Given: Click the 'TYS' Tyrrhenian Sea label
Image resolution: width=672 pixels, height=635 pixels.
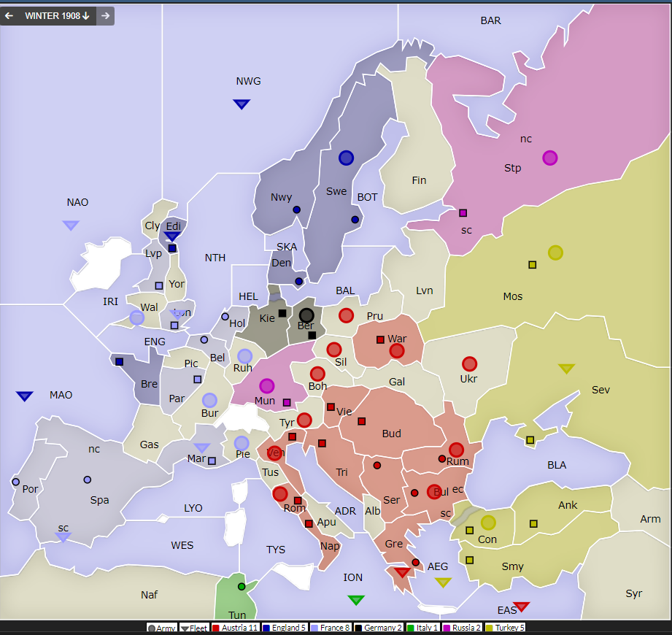Looking at the screenshot, I should coord(276,550).
